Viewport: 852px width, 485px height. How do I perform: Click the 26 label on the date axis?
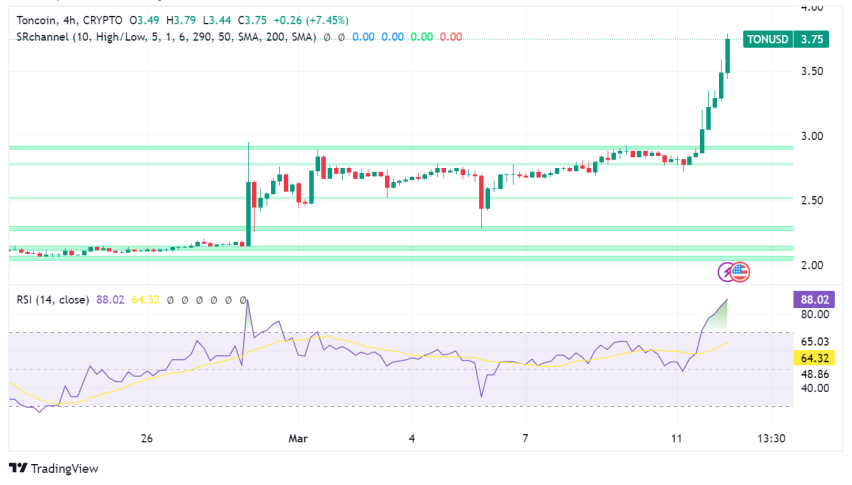[147, 439]
